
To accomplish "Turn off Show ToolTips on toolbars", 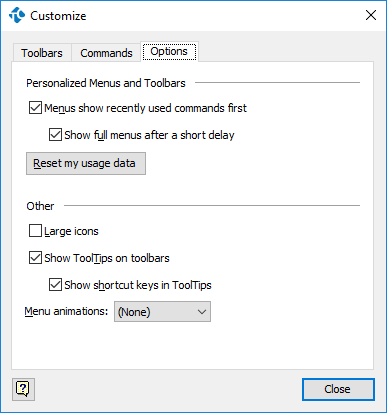I will coord(35,258).
